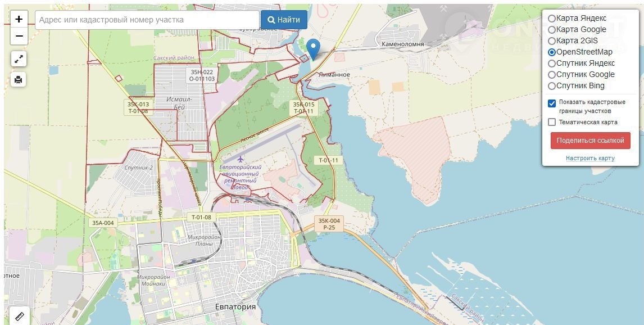Click the Поделиться ссылкой button
This screenshot has height=325, width=644.
590,141
